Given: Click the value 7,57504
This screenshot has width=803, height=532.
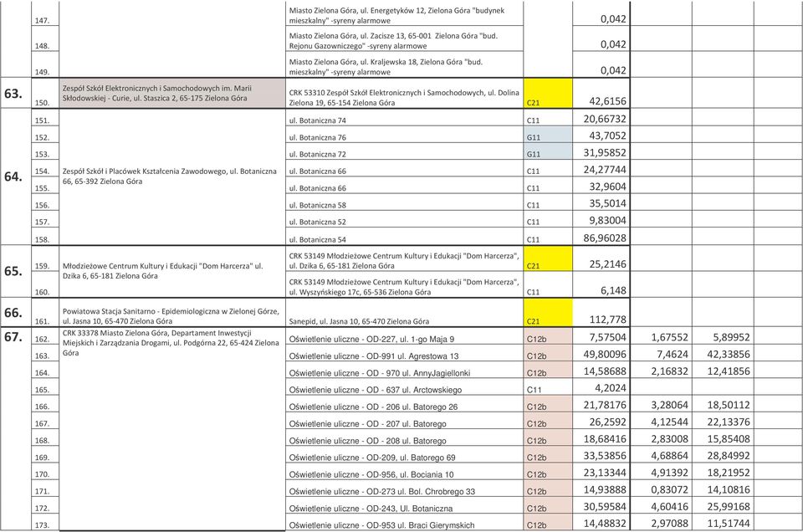Looking at the screenshot, I should 608,337.
